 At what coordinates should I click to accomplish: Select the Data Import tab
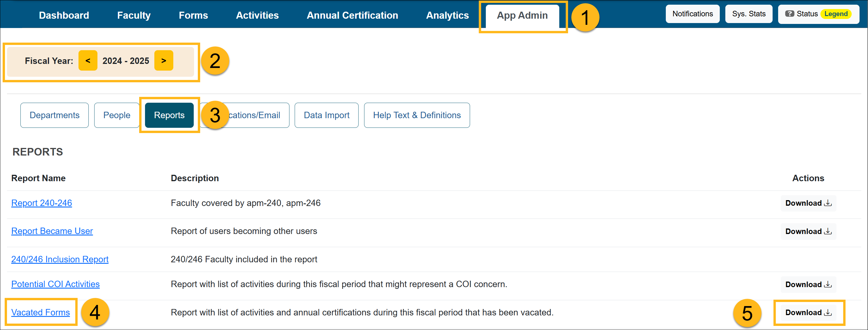[x=326, y=115]
